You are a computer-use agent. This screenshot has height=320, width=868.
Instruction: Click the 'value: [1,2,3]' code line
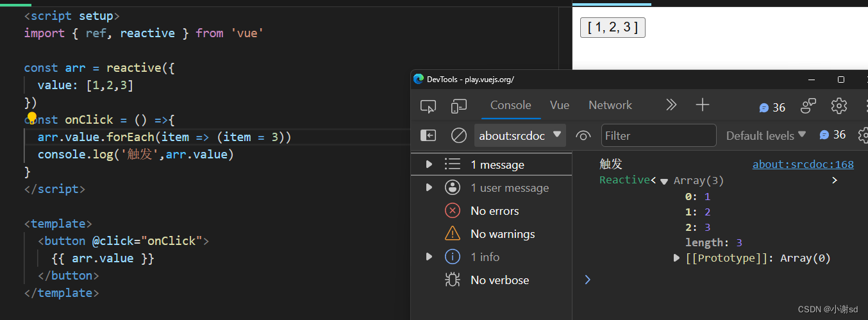85,85
